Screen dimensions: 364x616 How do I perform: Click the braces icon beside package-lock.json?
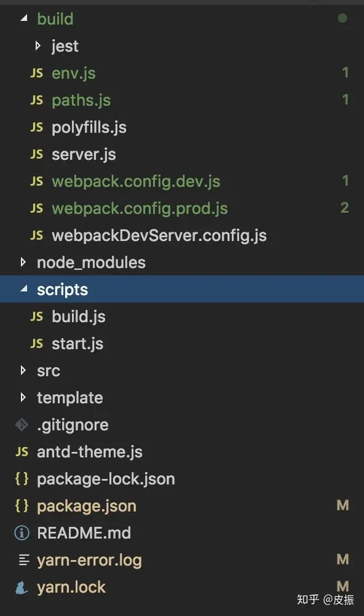(22, 479)
